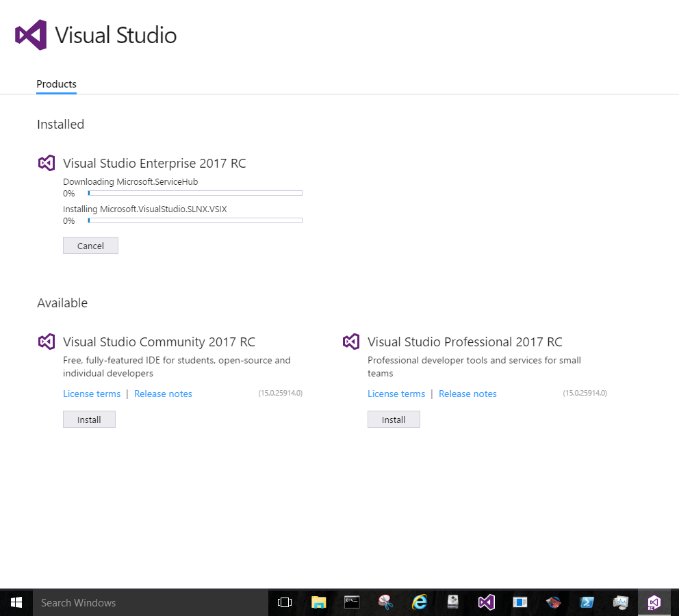679x616 pixels.
Task: Click the Visual Studio Professional 2017 RC title
Action: click(x=465, y=342)
